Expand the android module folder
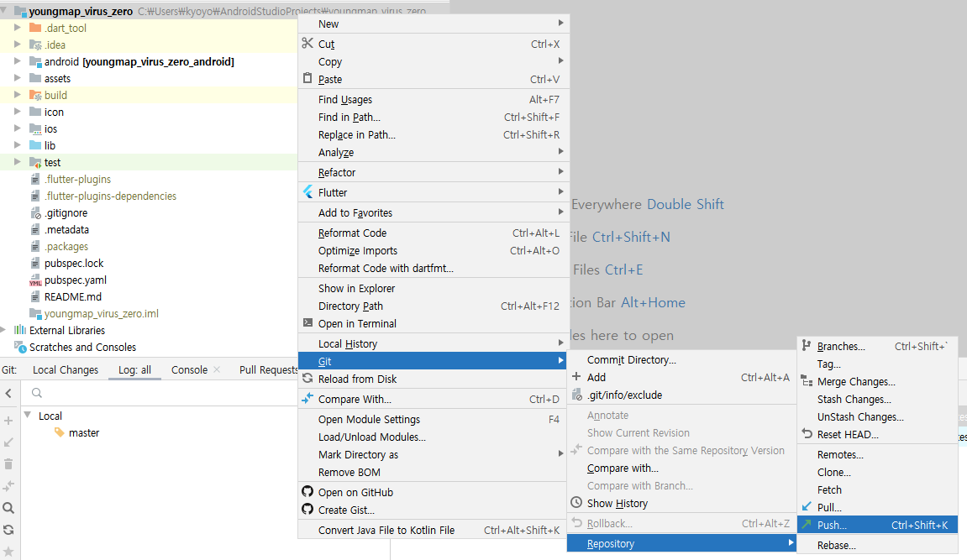This screenshot has height=560, width=967. (18, 61)
